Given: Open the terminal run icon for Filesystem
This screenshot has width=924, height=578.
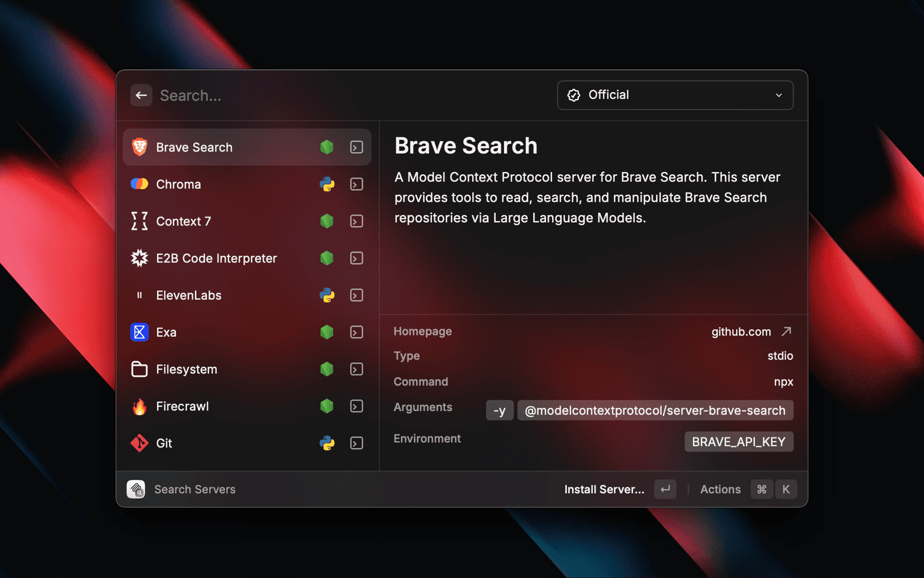Looking at the screenshot, I should point(356,369).
